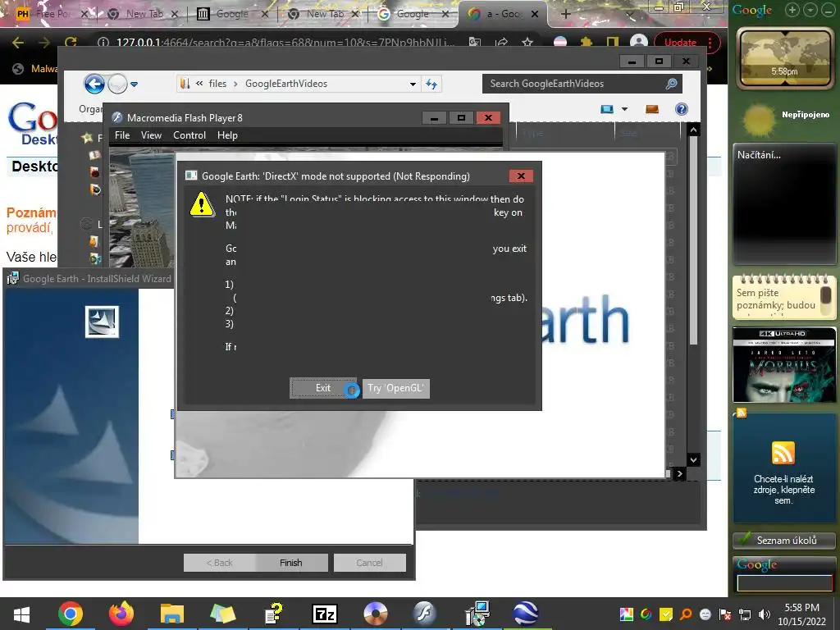The width and height of the screenshot is (840, 630).
Task: Expand the Explorer address bar dropdown
Action: (413, 84)
